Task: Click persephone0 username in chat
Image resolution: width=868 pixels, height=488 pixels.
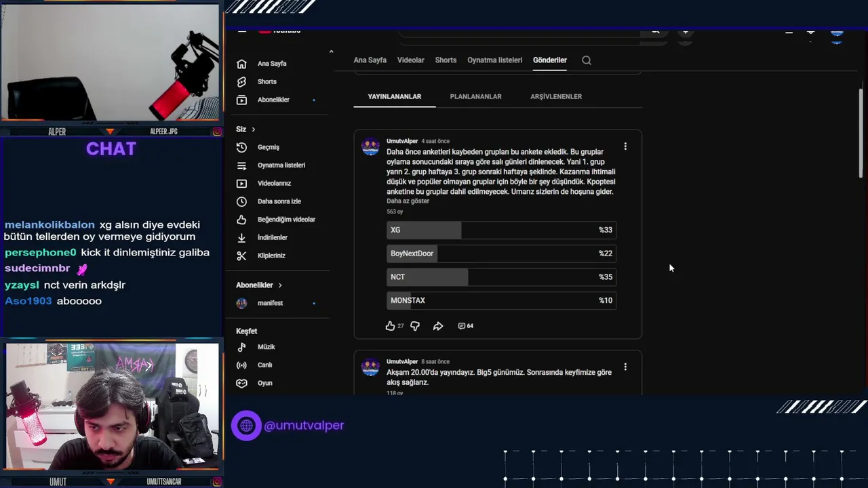Action: 40,253
